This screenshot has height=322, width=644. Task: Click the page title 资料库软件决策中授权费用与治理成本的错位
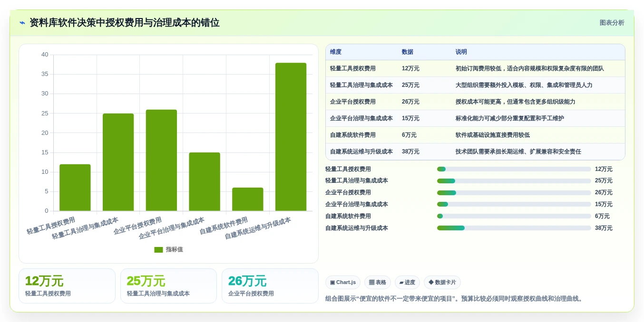coord(125,23)
